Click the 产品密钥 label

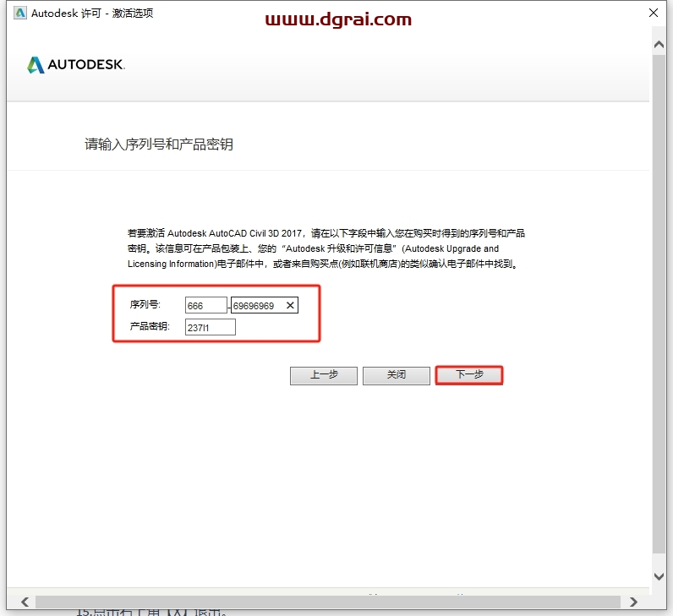[x=150, y=326]
